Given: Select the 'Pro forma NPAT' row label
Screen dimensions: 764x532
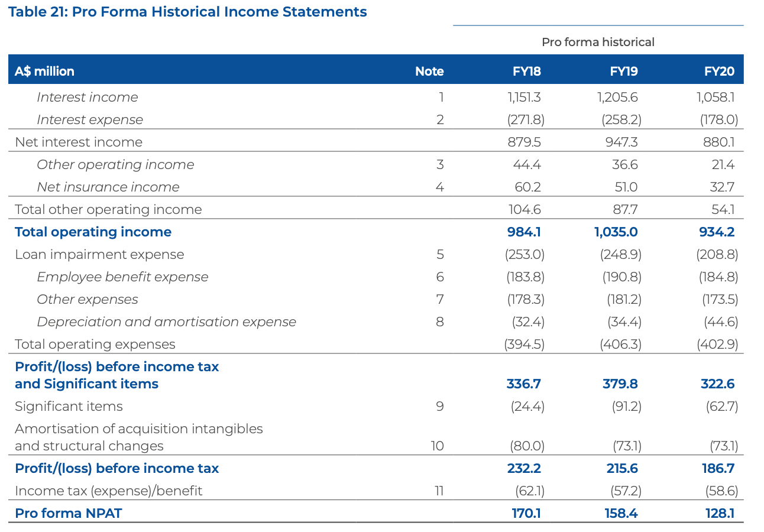Looking at the screenshot, I should tap(68, 513).
